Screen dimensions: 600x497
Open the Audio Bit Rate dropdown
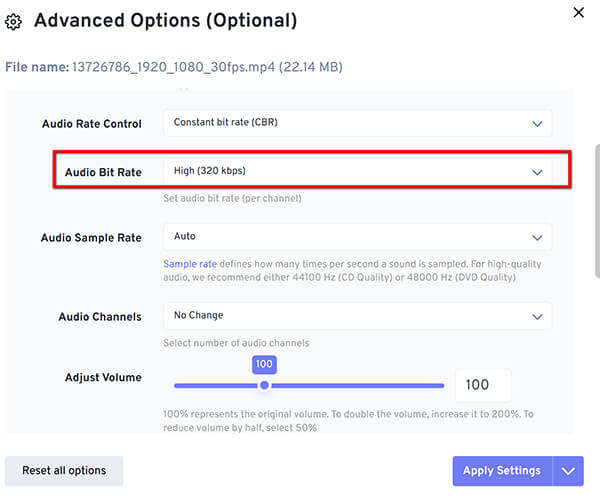357,171
